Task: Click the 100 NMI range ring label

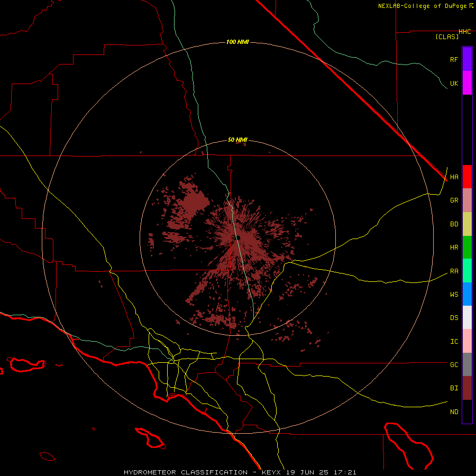Action: (237, 42)
